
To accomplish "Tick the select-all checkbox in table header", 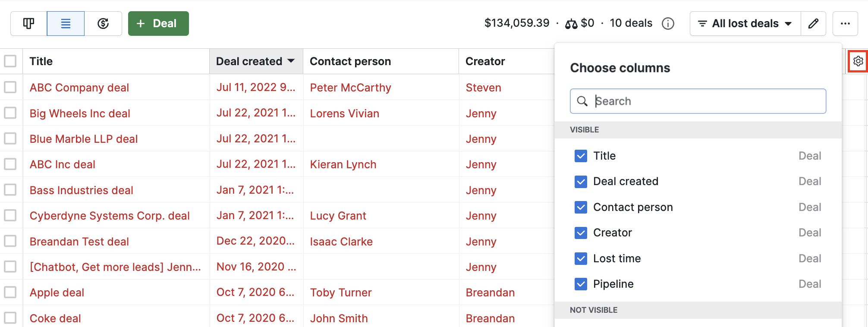I will (x=10, y=61).
